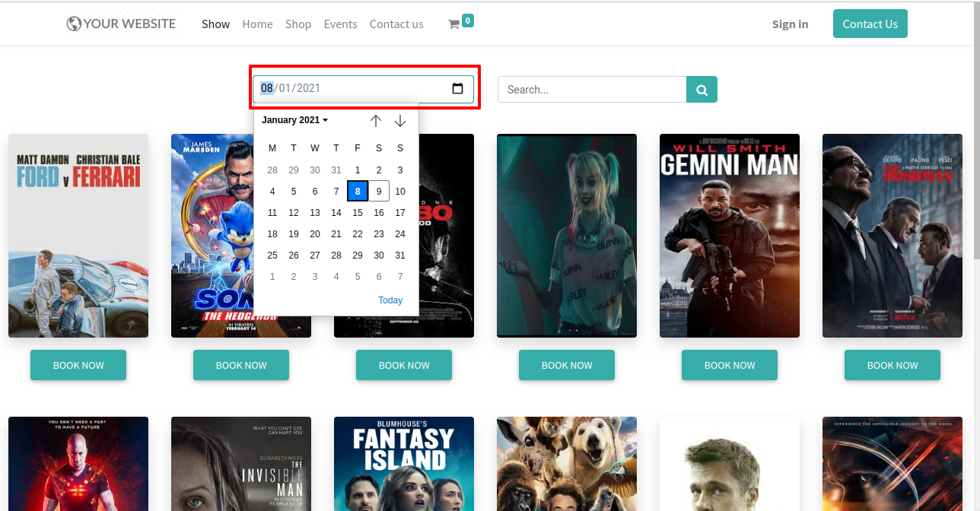The image size is (980, 511).
Task: Open the Events menu item
Action: 340,24
